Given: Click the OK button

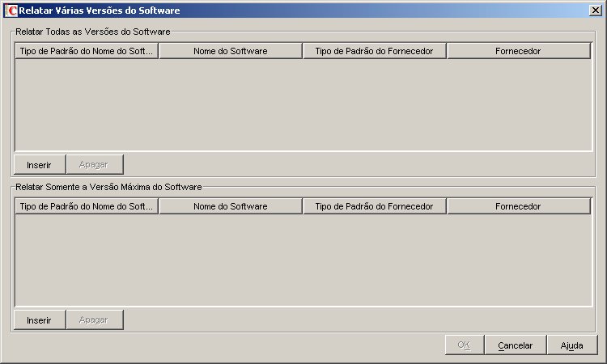Looking at the screenshot, I should pyautogui.click(x=465, y=345).
